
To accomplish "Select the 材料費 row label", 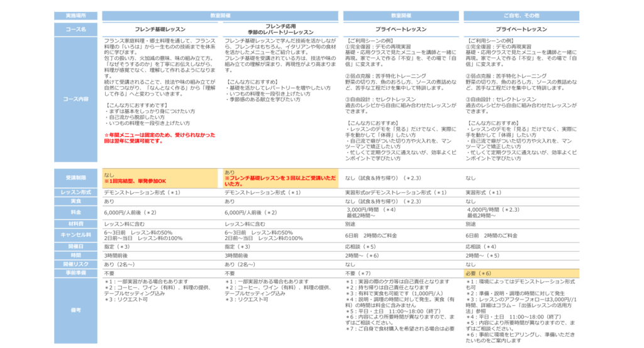I will (75, 224).
